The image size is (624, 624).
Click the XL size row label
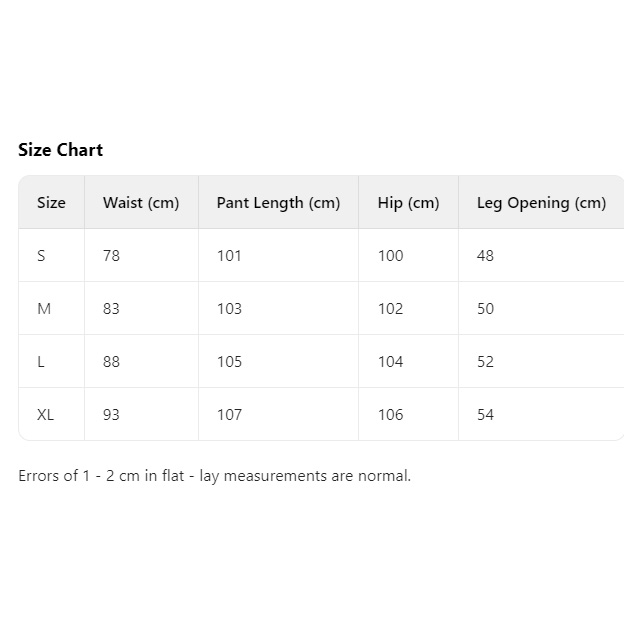click(x=46, y=415)
